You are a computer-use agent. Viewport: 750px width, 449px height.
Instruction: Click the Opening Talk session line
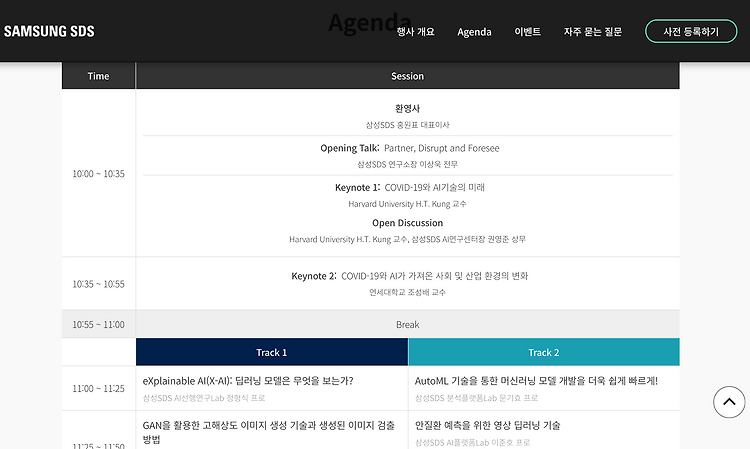tap(409, 148)
